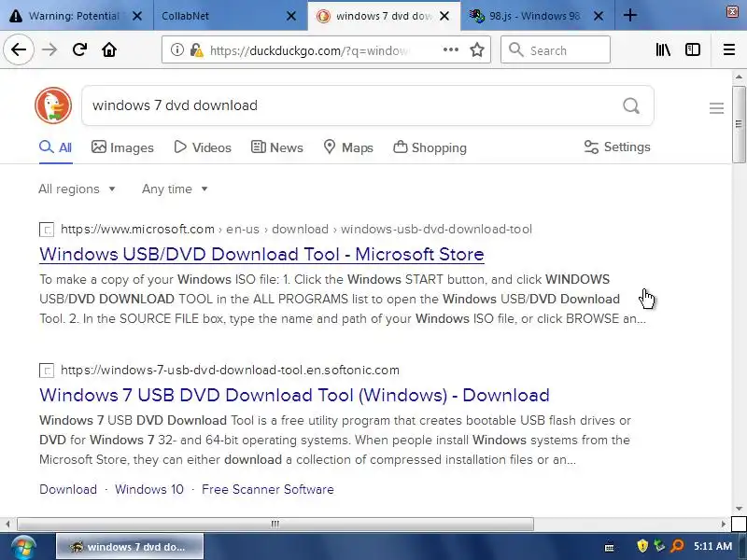
Task: Click the microsoft.com result favicon
Action: click(x=46, y=230)
